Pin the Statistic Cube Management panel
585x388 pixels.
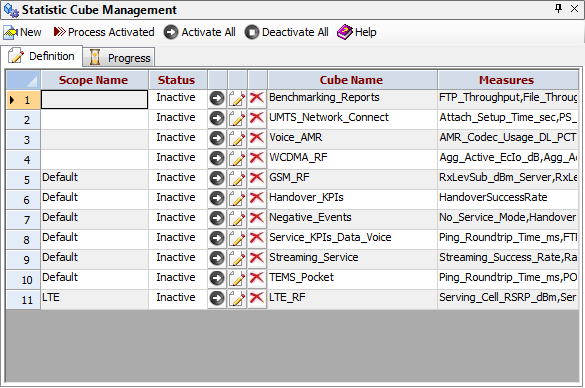(559, 9)
